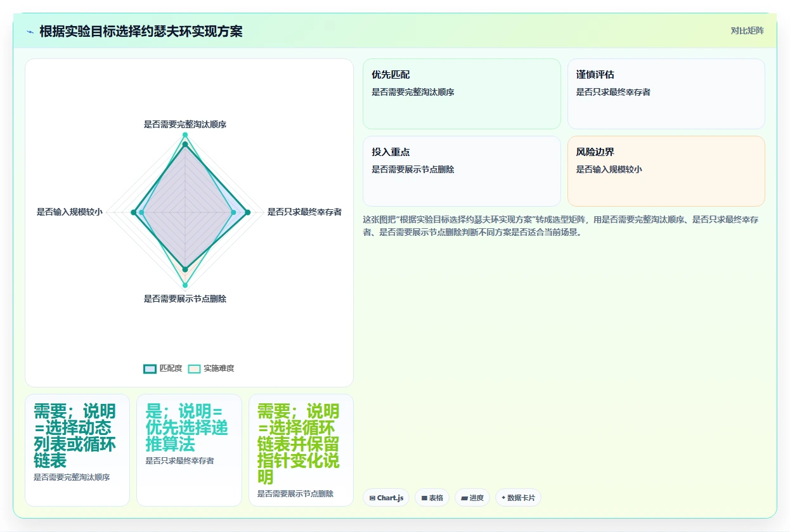Open the 风险边界 card

point(666,171)
